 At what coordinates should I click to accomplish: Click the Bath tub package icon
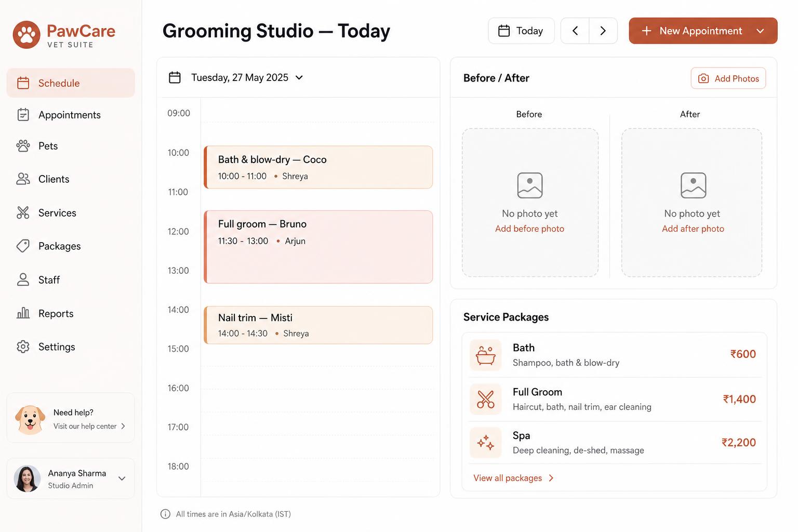click(485, 355)
